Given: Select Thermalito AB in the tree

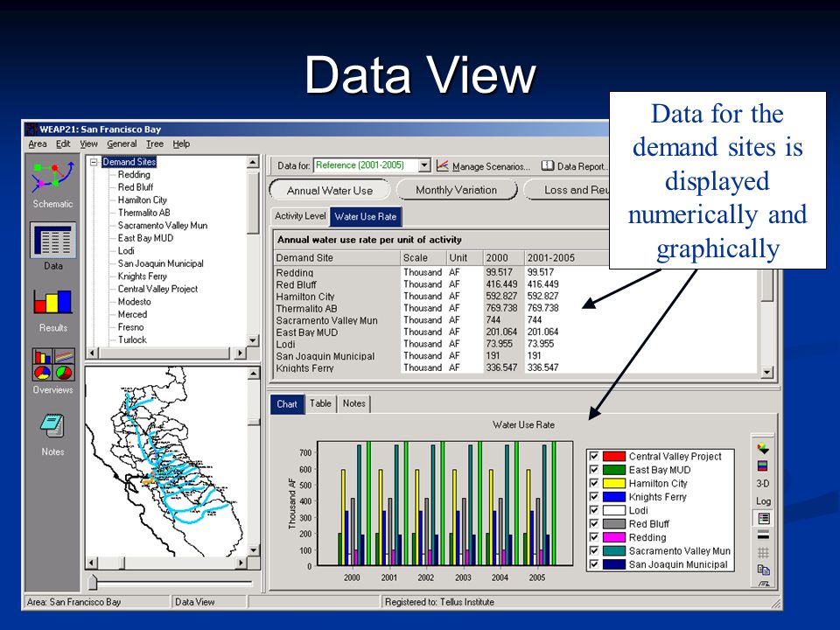Looking at the screenshot, I should [144, 213].
